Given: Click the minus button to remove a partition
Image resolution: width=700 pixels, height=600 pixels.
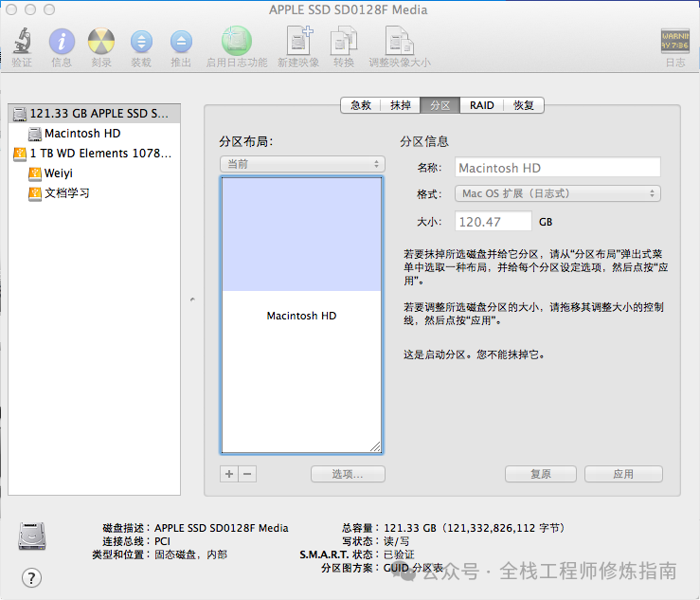Looking at the screenshot, I should 248,474.
